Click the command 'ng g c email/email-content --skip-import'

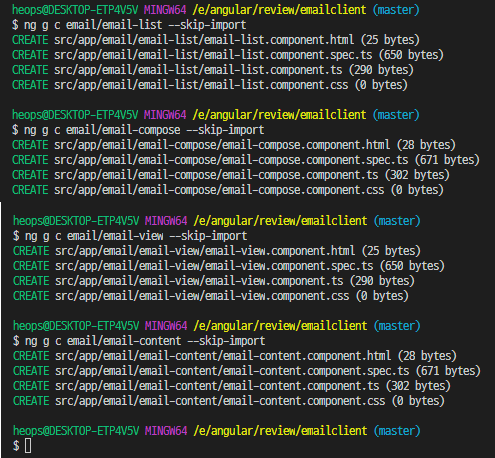click(x=145, y=341)
